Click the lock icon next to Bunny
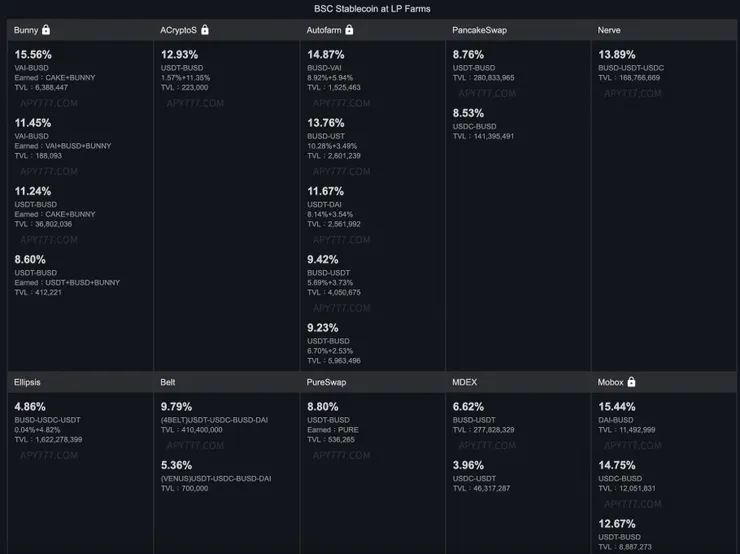This screenshot has height=554, width=740. (46, 30)
